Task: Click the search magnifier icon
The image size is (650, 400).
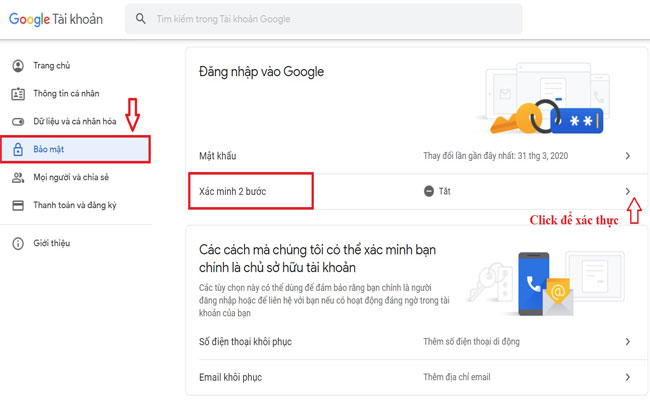Action: (x=141, y=19)
